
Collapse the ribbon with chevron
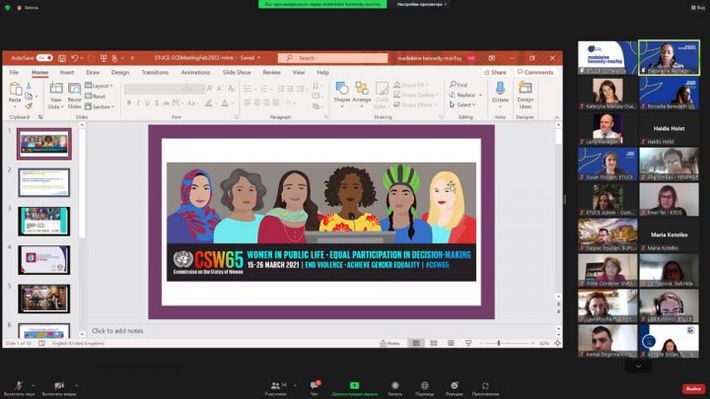tap(556, 117)
